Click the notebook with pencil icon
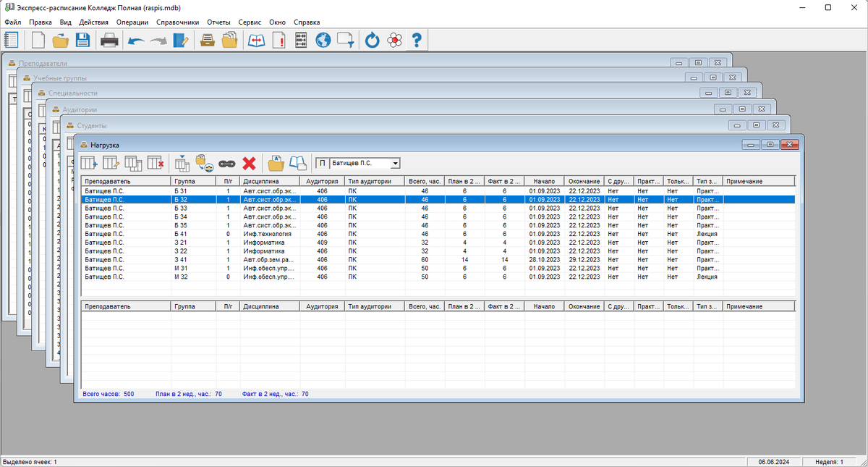The image size is (868, 467). (x=181, y=40)
